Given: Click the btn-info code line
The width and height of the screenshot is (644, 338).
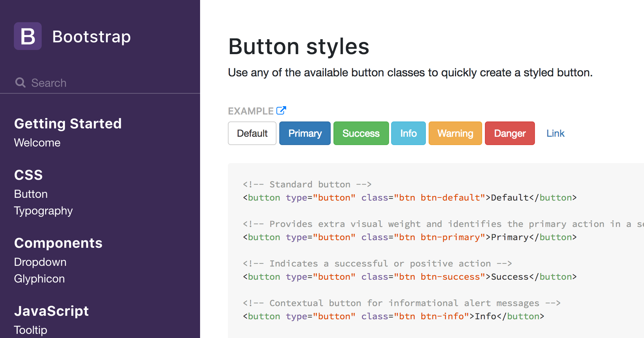Looking at the screenshot, I should pyautogui.click(x=394, y=316).
